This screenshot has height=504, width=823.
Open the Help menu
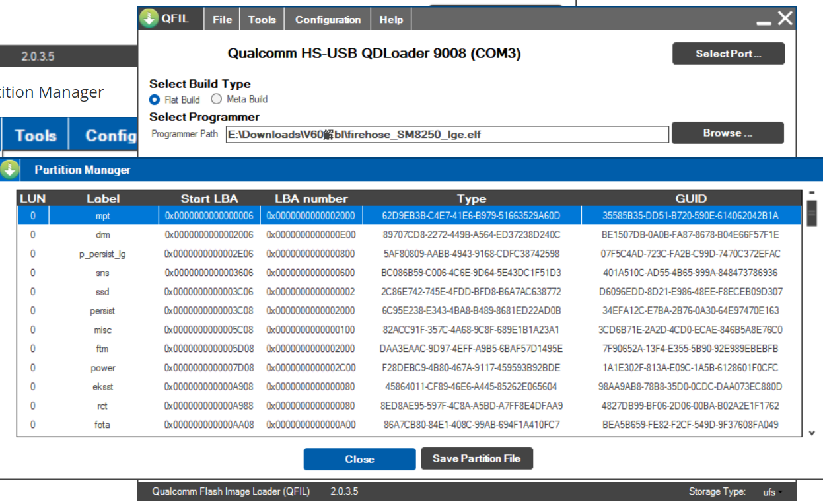coord(391,20)
